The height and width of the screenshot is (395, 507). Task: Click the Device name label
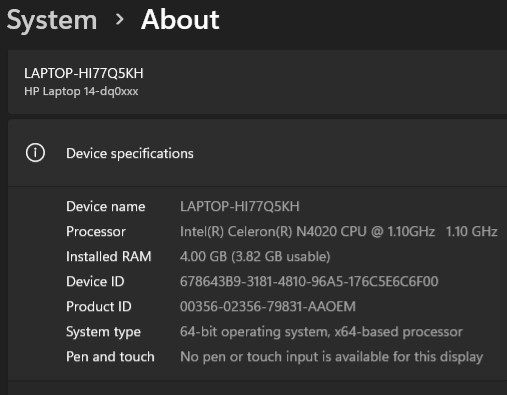[x=106, y=207]
